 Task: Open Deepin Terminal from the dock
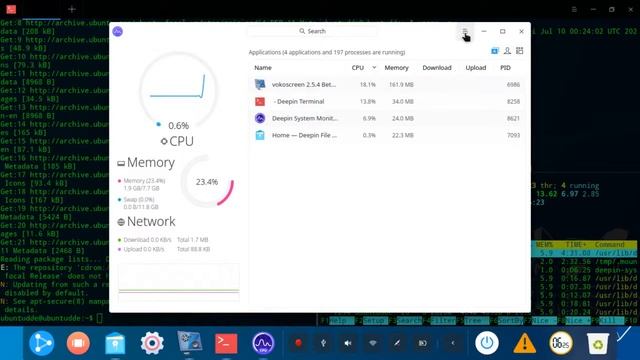click(226, 343)
